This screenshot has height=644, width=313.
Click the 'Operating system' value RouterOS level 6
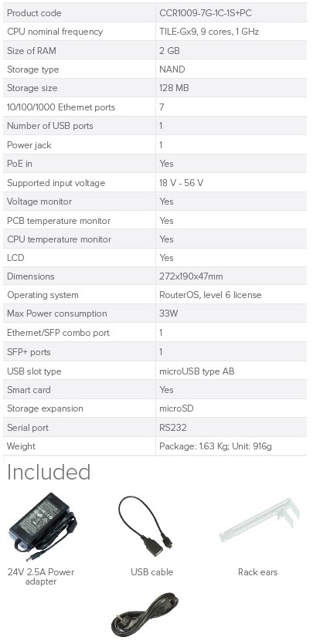point(210,295)
